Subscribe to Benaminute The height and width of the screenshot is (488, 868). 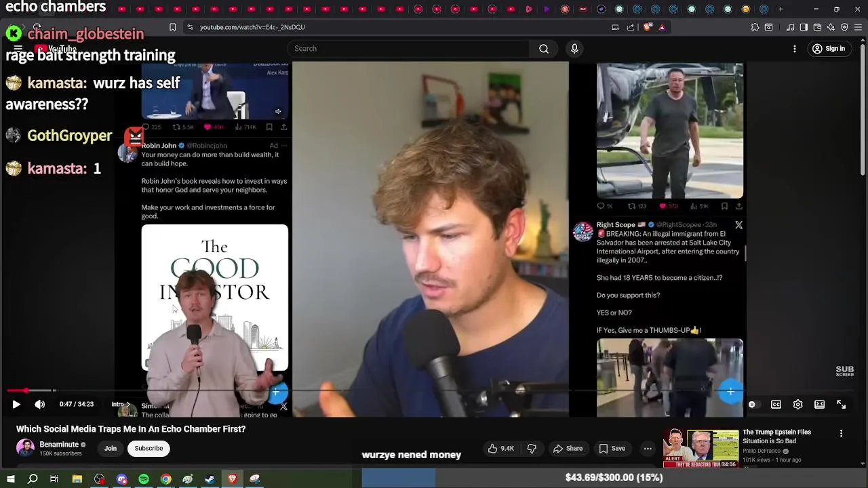[149, 449]
